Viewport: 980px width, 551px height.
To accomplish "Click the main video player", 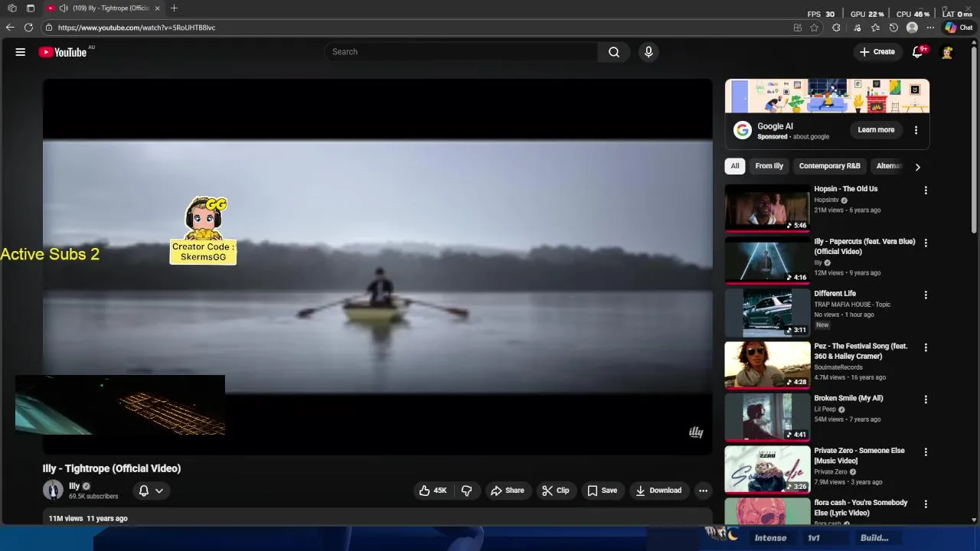I will (x=377, y=266).
